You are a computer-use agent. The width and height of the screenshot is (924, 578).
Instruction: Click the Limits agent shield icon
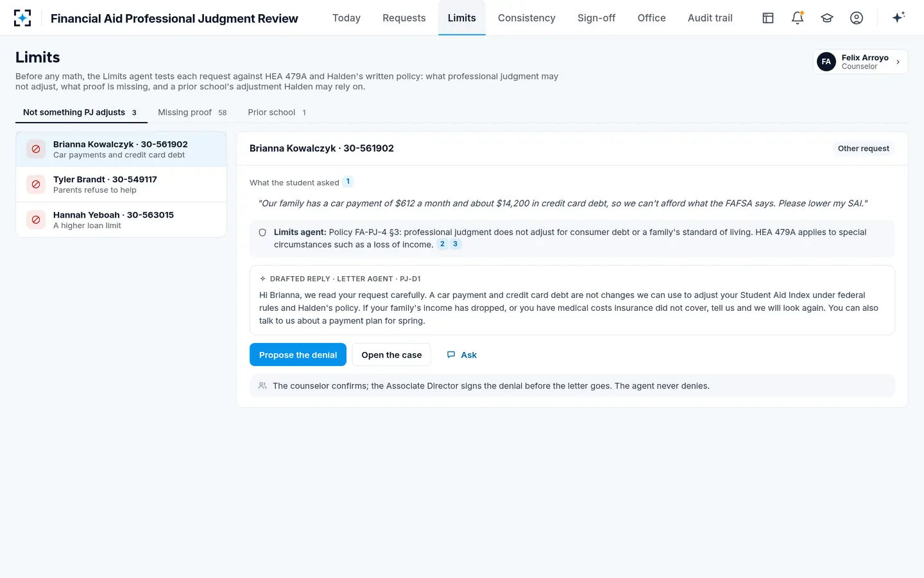pos(262,232)
